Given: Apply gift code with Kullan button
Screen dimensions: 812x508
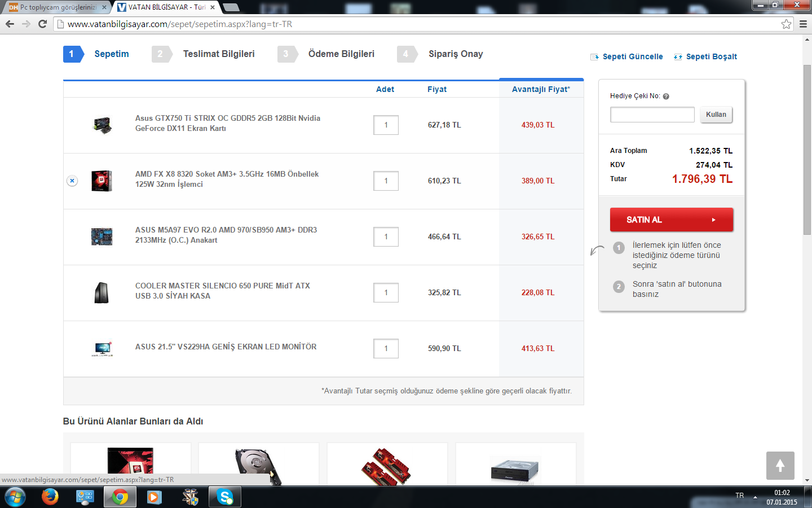Looking at the screenshot, I should [x=716, y=115].
